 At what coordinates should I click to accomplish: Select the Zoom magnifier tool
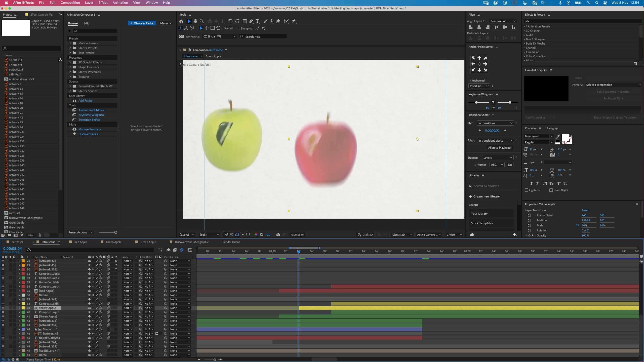(x=202, y=21)
